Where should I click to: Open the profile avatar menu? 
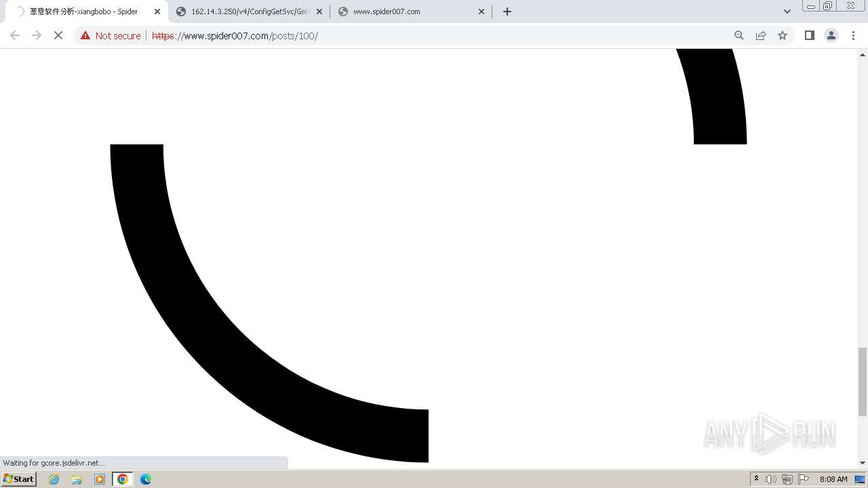pyautogui.click(x=831, y=35)
